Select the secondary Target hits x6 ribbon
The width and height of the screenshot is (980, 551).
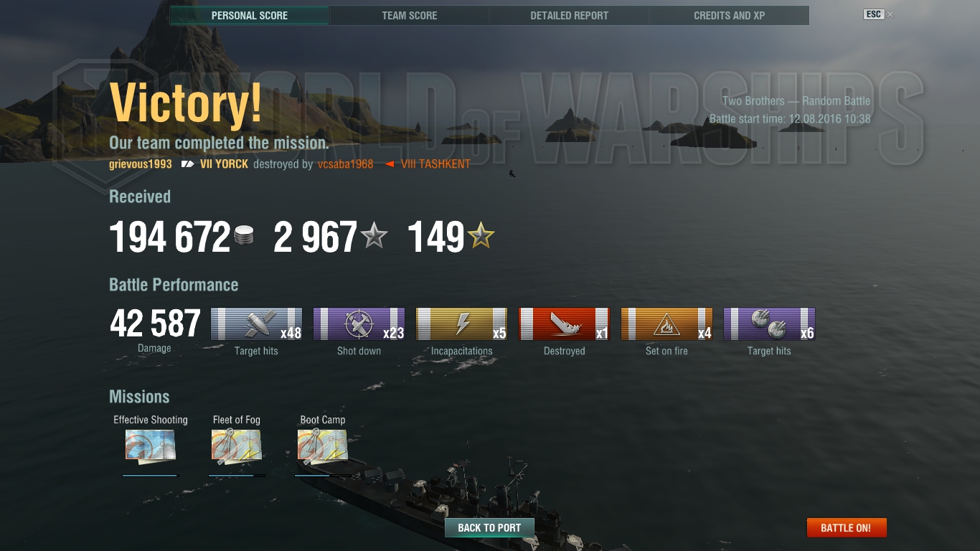pos(769,324)
